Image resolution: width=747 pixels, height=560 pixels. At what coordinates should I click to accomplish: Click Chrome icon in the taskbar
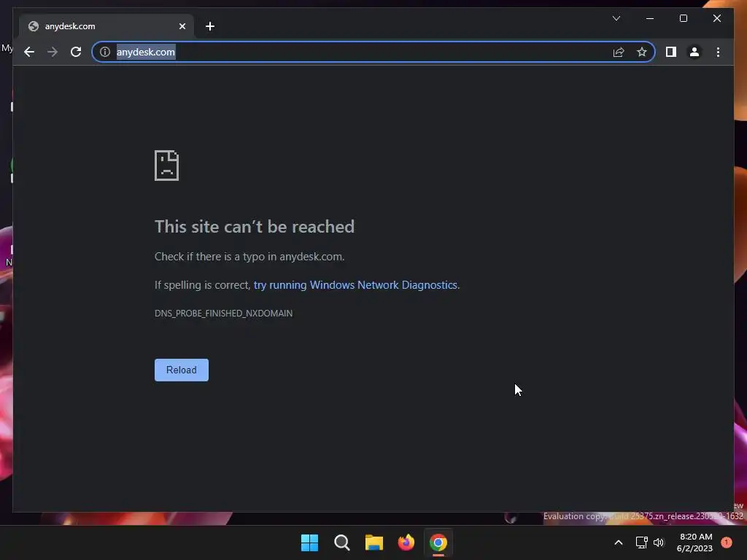[x=438, y=542]
